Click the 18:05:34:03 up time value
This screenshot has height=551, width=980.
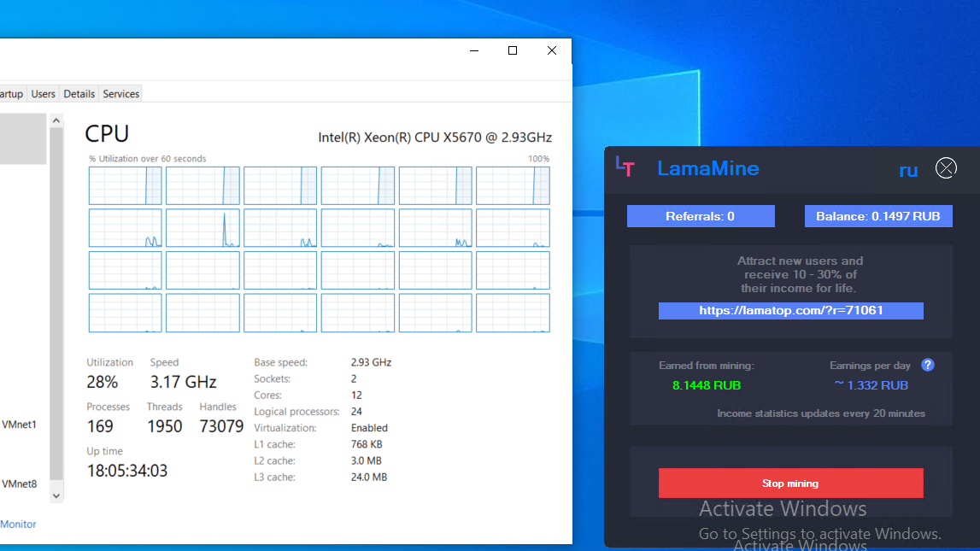pos(127,471)
